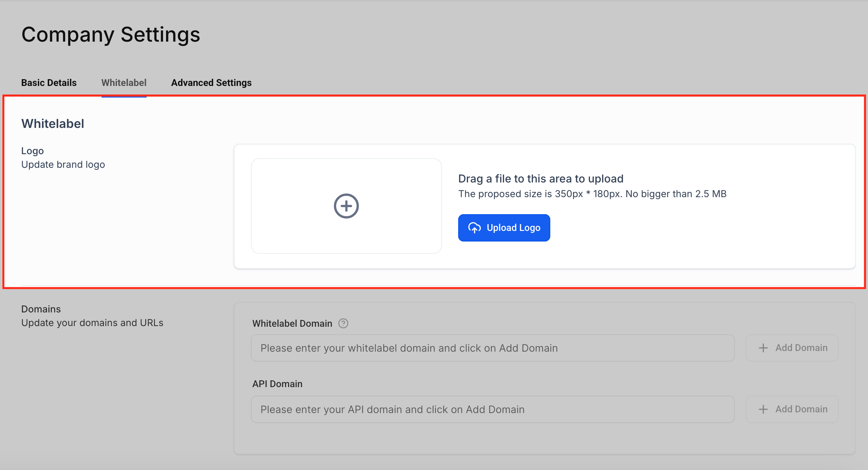Click the Company Settings page title
The image size is (868, 470).
coord(110,35)
